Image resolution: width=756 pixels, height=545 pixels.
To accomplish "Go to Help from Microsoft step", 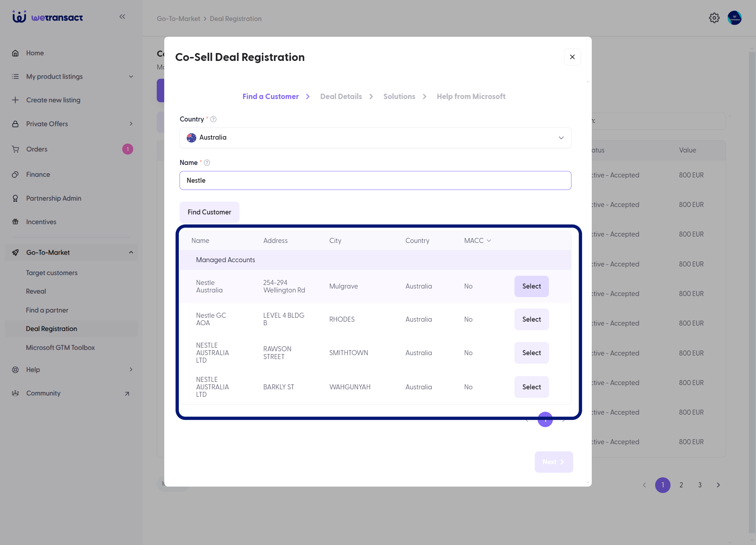I will click(471, 97).
